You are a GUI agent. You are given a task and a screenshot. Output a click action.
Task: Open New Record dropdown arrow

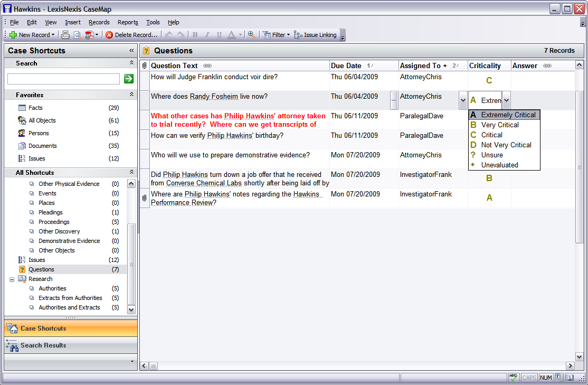53,35
